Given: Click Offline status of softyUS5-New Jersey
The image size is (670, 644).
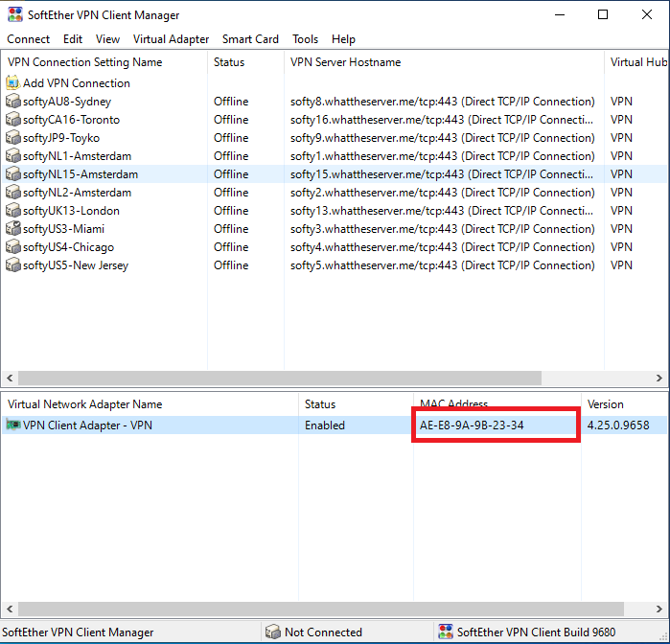Looking at the screenshot, I should point(231,265).
